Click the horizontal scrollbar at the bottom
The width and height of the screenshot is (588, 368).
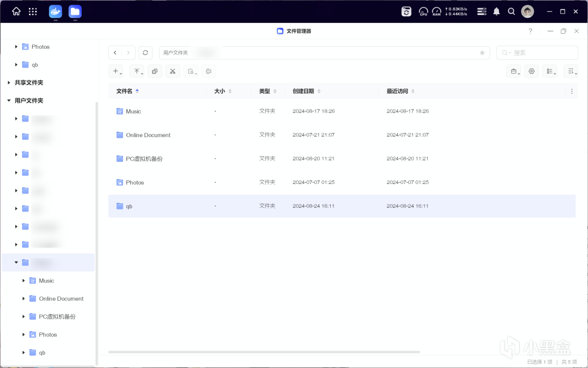pos(264,352)
